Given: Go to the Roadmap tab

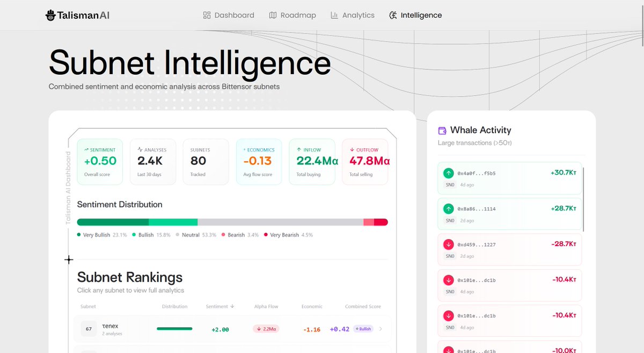Looking at the screenshot, I should click(x=292, y=15).
